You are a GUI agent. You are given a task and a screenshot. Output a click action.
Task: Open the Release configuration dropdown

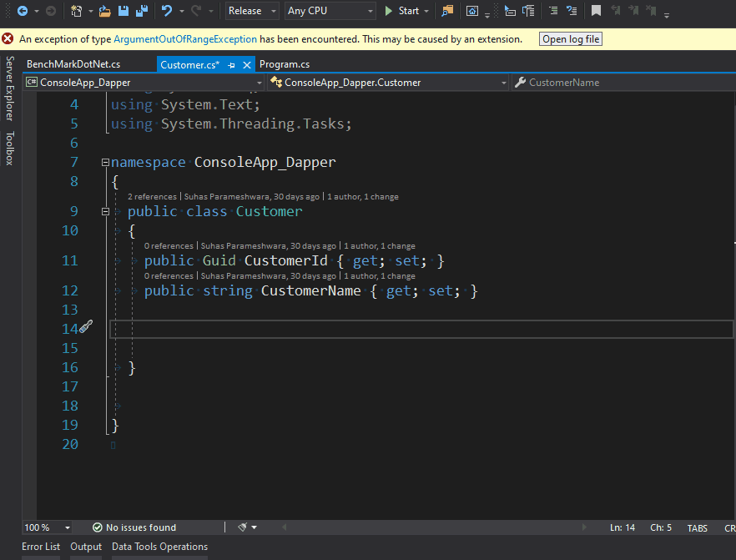point(252,11)
